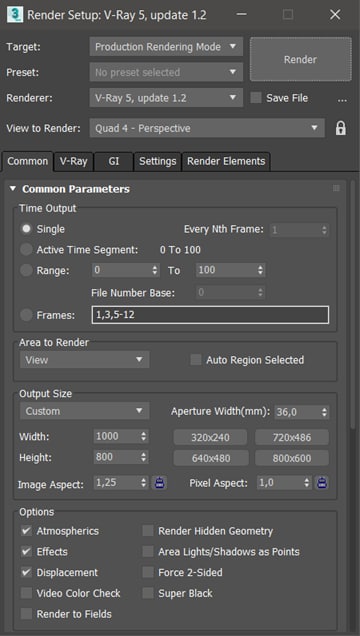
Task: Select the Range radio button
Action: coord(26,271)
